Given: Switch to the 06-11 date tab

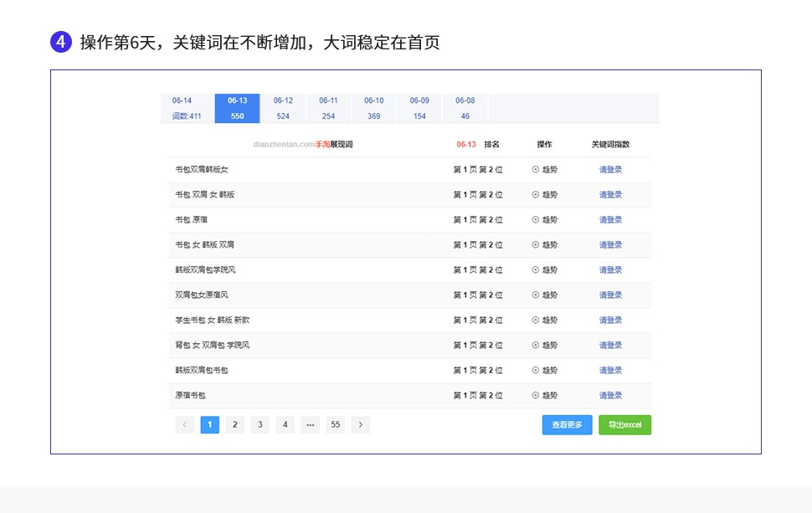Looking at the screenshot, I should [328, 108].
